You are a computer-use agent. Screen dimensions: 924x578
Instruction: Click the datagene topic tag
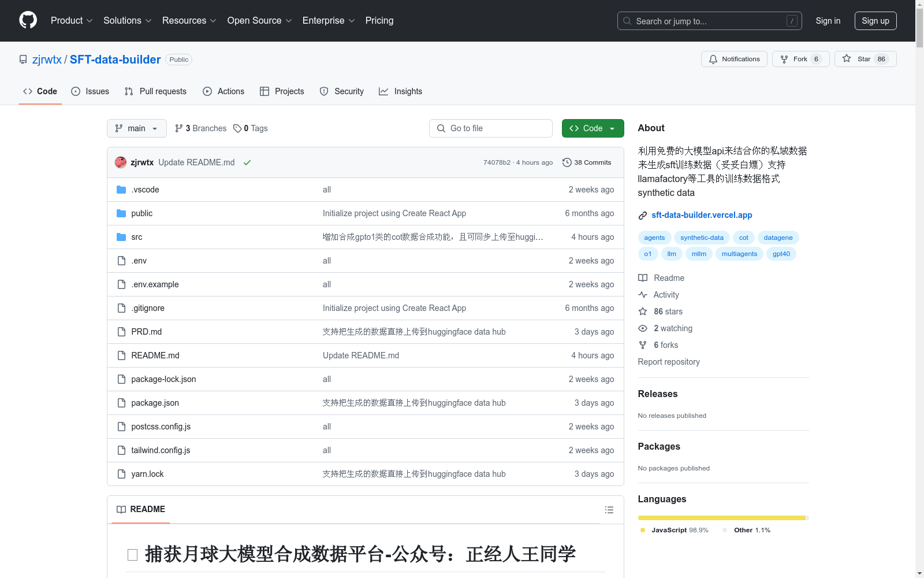778,238
